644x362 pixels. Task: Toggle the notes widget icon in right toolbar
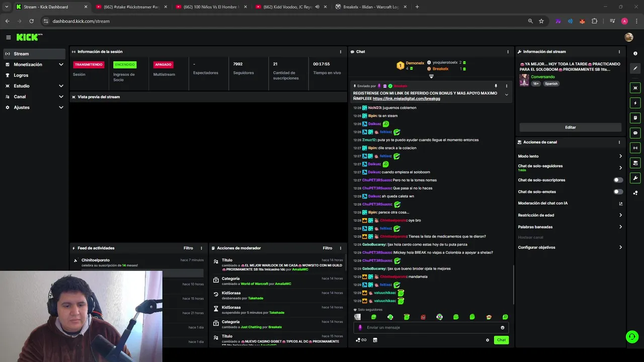(x=635, y=118)
